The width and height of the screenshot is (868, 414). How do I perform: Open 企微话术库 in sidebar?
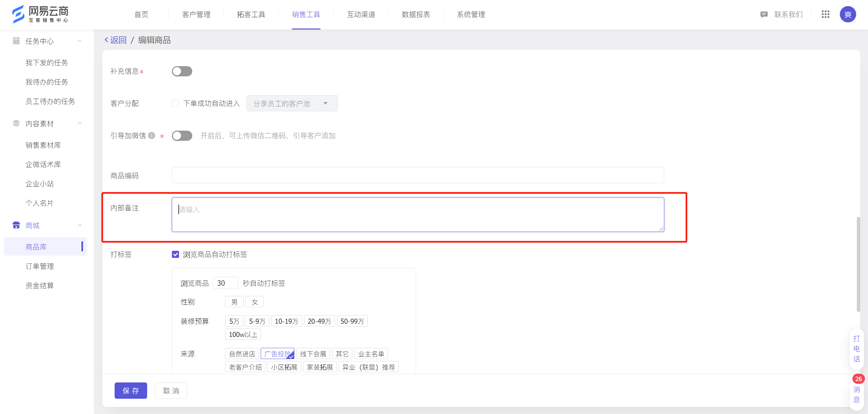pos(43,164)
